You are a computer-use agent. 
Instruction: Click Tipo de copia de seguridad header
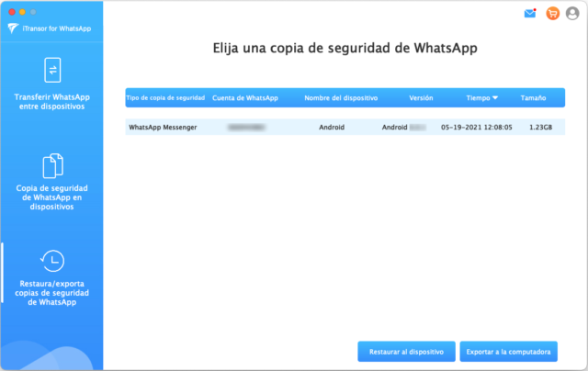point(164,97)
